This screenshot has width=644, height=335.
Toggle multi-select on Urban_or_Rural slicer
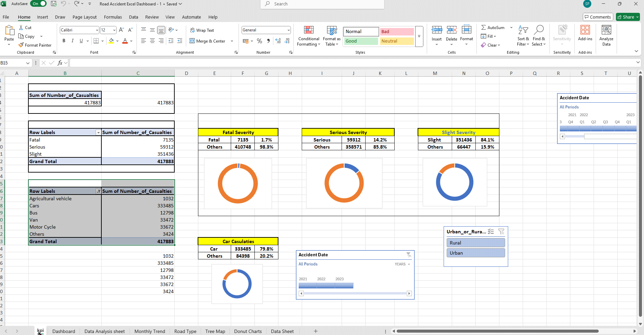(x=491, y=232)
